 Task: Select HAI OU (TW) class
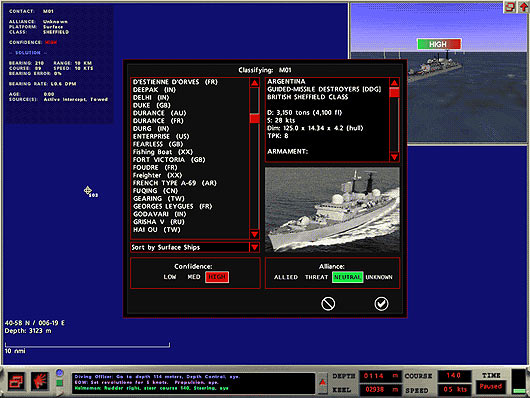tap(156, 230)
